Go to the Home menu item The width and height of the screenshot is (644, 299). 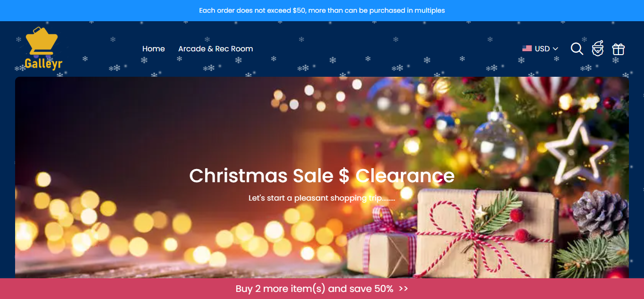click(154, 48)
